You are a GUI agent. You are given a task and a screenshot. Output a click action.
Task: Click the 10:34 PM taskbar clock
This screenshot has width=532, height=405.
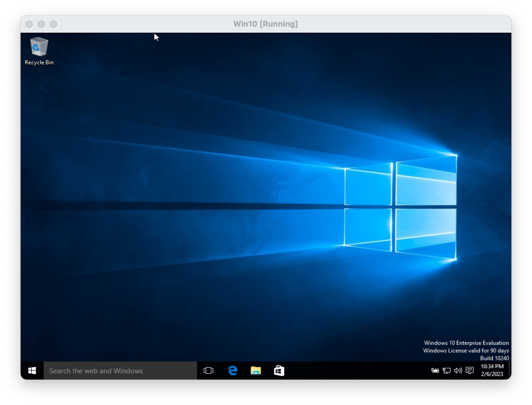492,367
